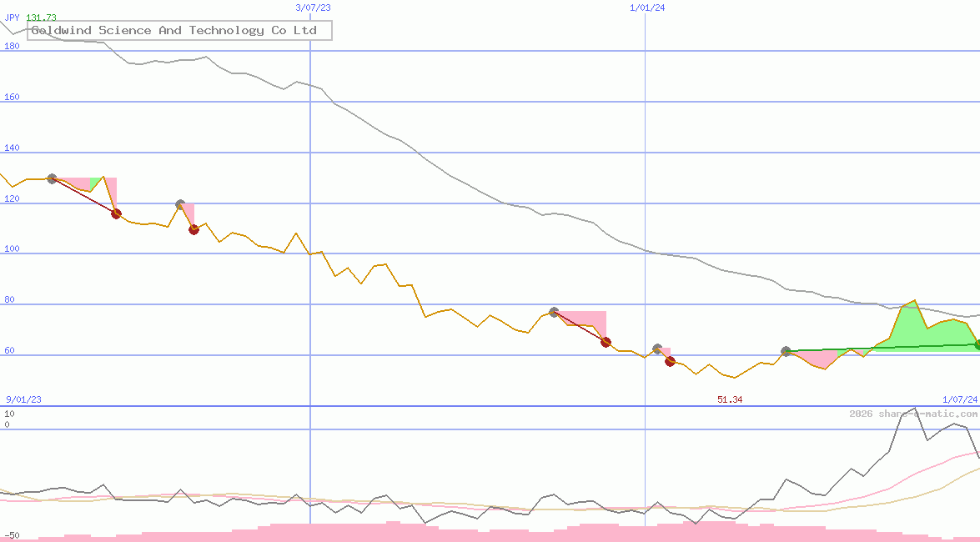This screenshot has width=980, height=542.
Task: Click the green marker at chart's right edge
Action: click(x=977, y=344)
